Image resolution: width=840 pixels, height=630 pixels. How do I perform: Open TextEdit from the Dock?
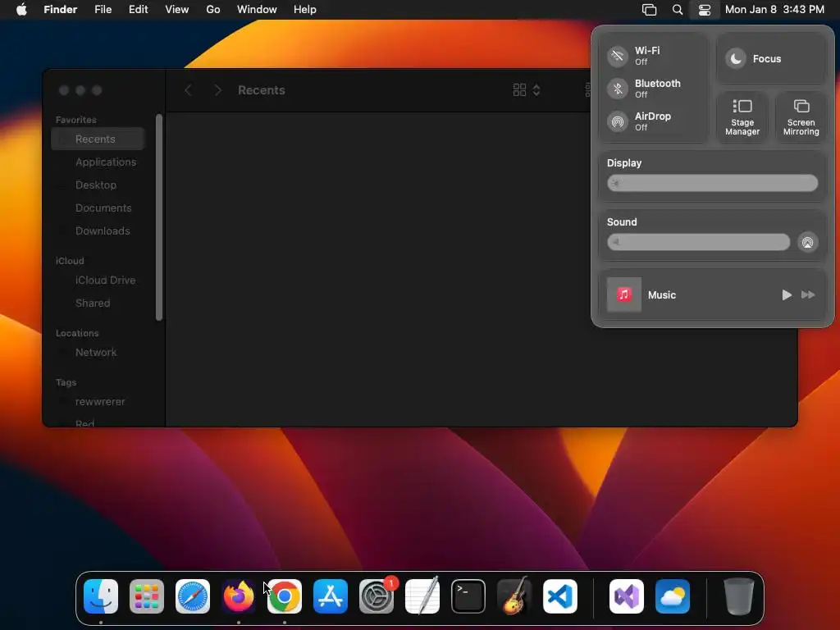(422, 596)
